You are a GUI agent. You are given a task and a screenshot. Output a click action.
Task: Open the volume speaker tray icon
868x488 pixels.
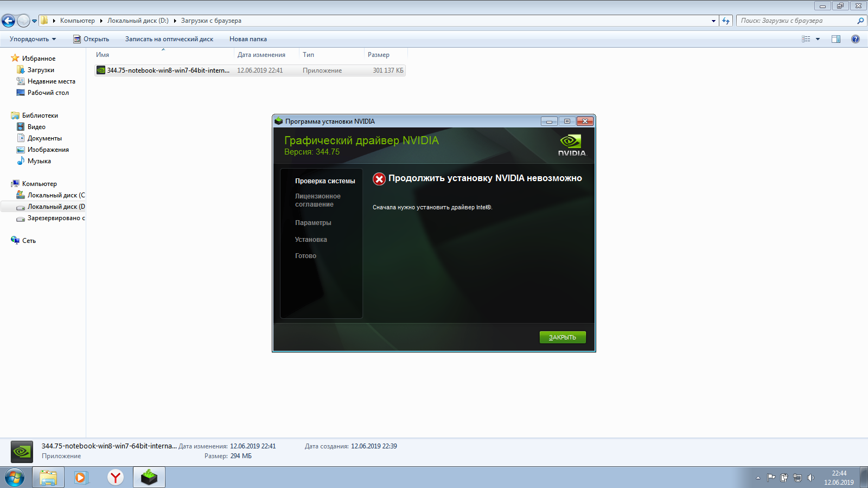click(x=810, y=478)
